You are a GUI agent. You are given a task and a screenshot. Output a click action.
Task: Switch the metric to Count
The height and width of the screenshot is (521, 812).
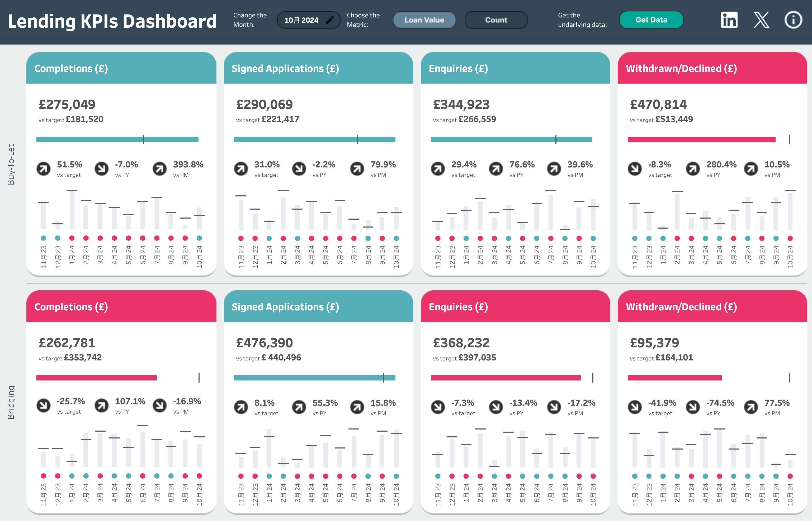pyautogui.click(x=496, y=20)
